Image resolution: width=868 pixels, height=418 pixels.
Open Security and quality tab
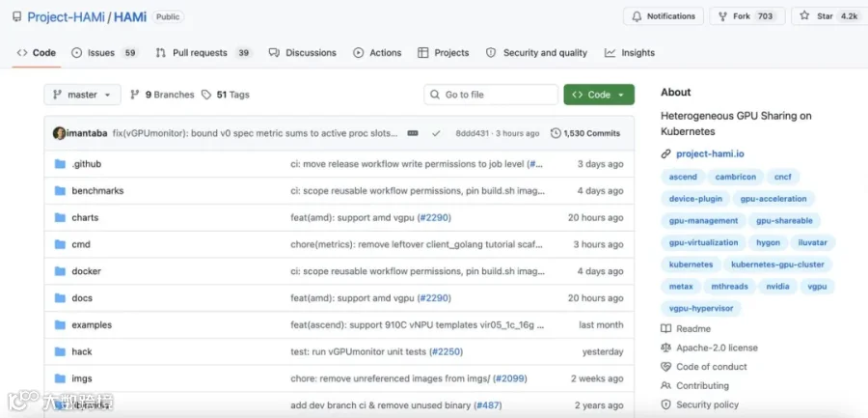click(x=536, y=53)
